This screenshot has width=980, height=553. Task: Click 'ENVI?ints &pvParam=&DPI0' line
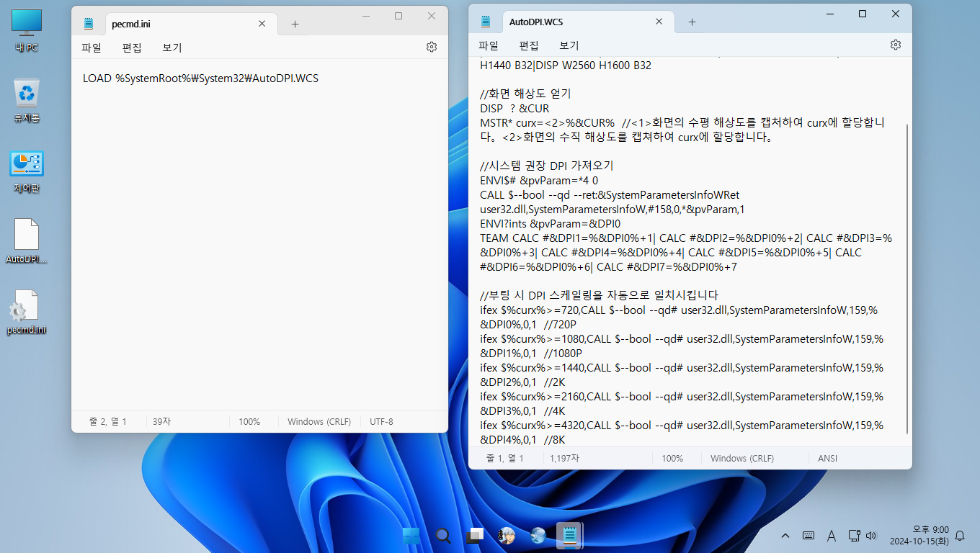550,224
